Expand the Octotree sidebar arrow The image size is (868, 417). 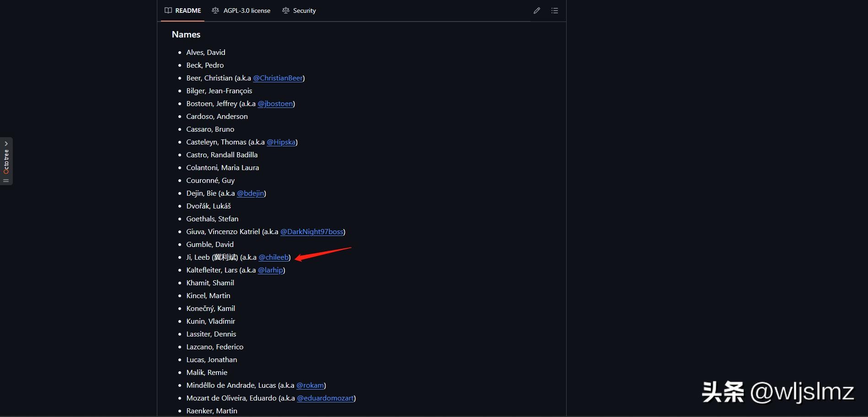pos(6,144)
